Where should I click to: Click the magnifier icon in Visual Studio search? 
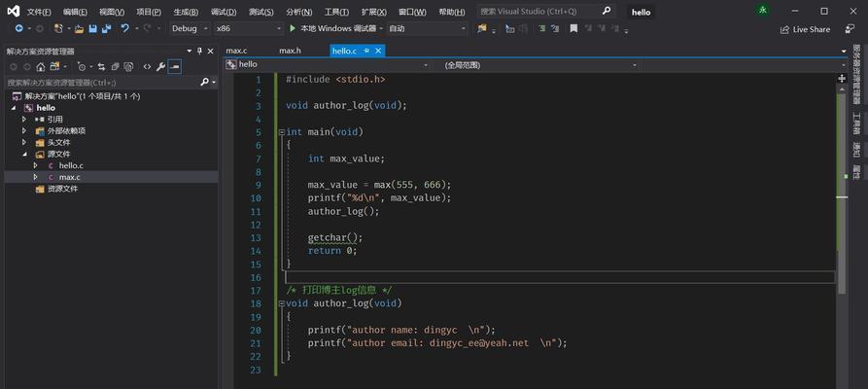(x=607, y=11)
